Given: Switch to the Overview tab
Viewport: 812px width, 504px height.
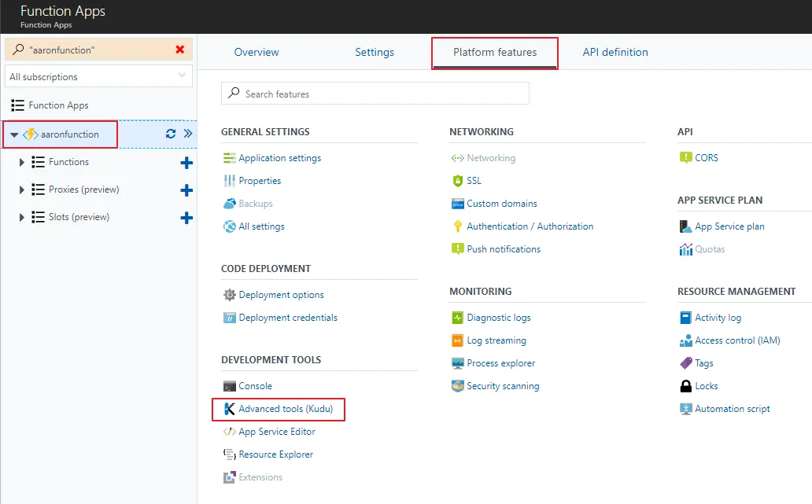Looking at the screenshot, I should click(x=257, y=52).
